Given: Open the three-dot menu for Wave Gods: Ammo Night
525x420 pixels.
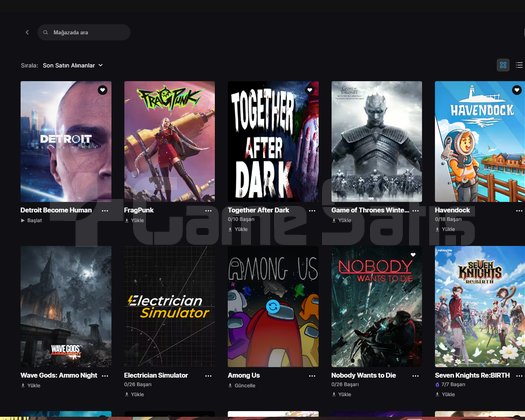Looking at the screenshot, I should point(105,376).
